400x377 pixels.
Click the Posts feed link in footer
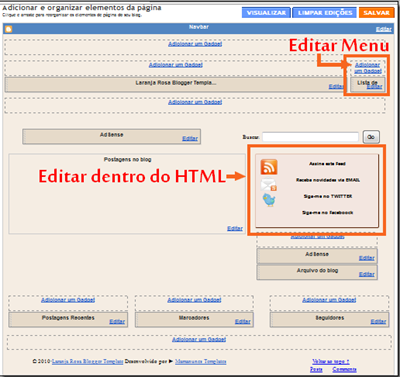tap(316, 369)
